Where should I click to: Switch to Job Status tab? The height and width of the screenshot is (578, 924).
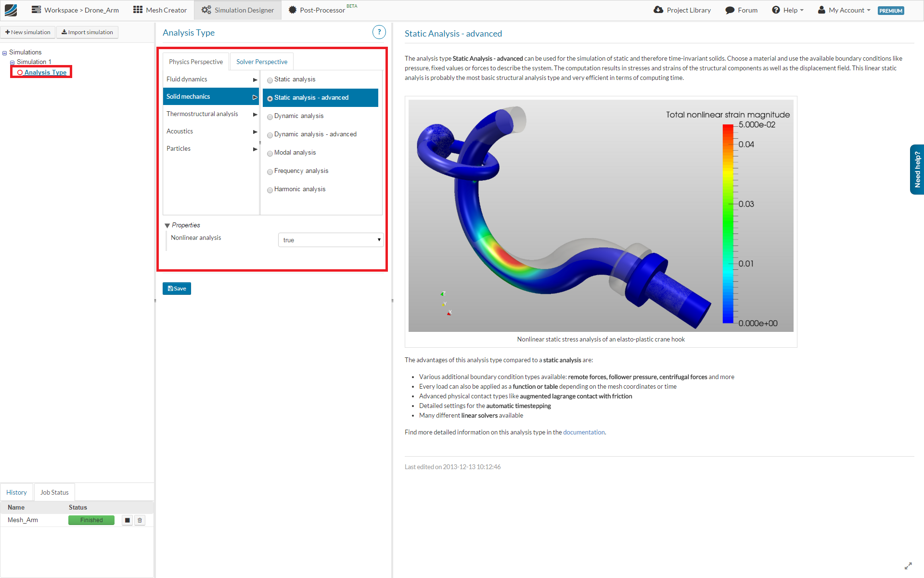click(x=54, y=492)
